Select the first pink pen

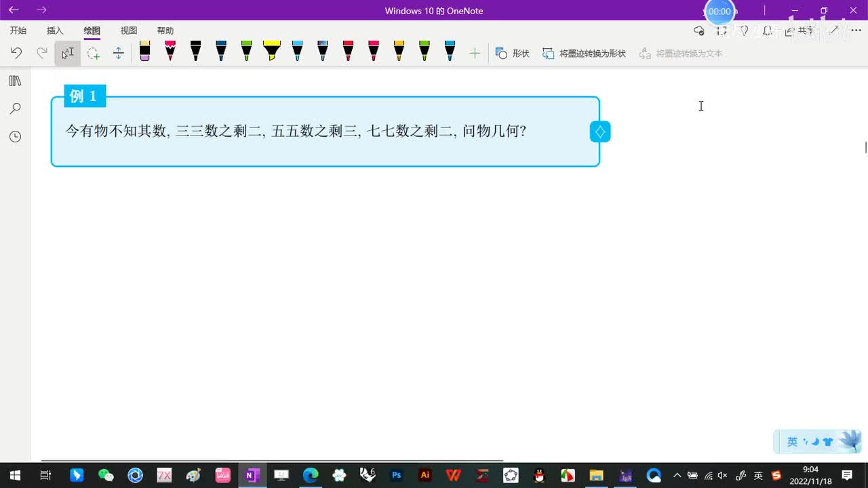[x=170, y=52]
